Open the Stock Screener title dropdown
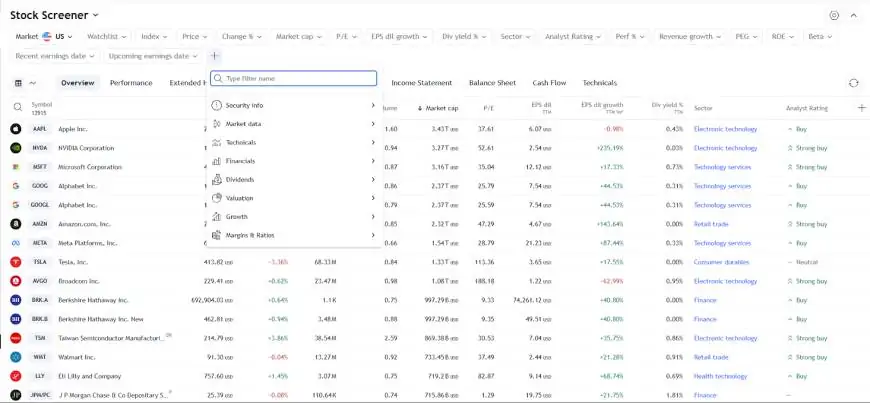This screenshot has height=403, width=870. click(x=54, y=16)
